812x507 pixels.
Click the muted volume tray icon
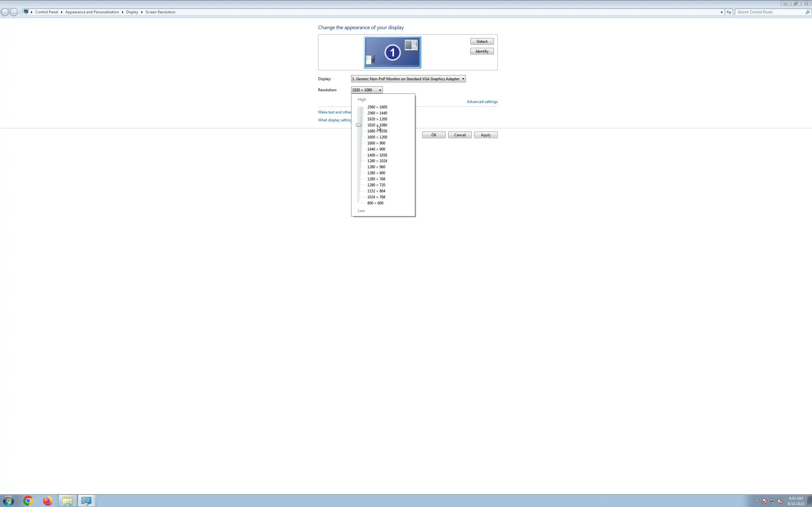tap(780, 501)
